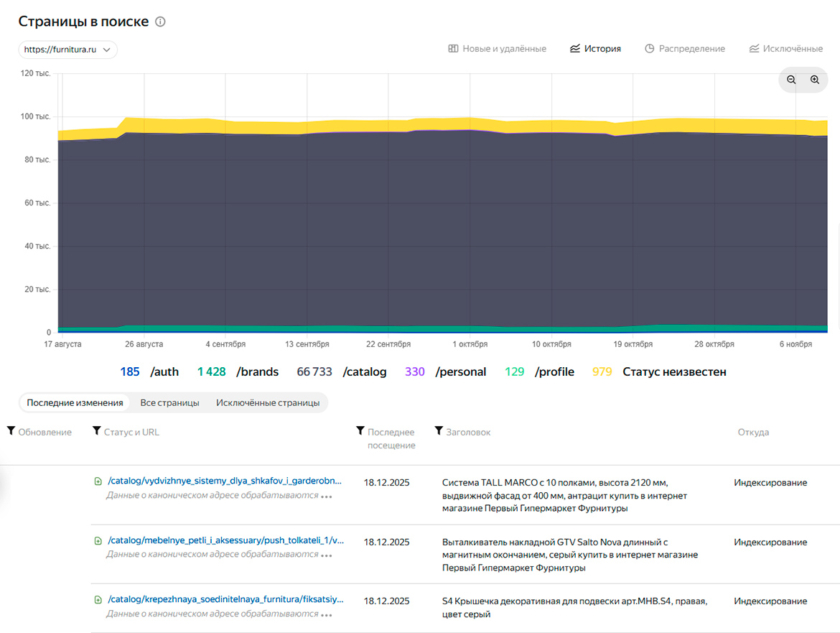Click filter icon next to Статус и URL
This screenshot has height=633, width=840.
click(x=97, y=431)
